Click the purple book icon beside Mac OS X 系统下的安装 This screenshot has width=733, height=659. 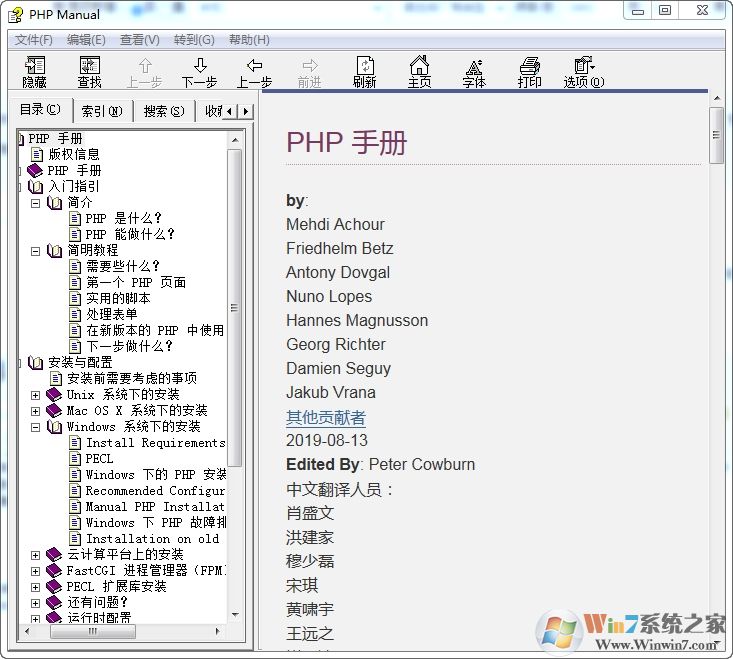[54, 411]
